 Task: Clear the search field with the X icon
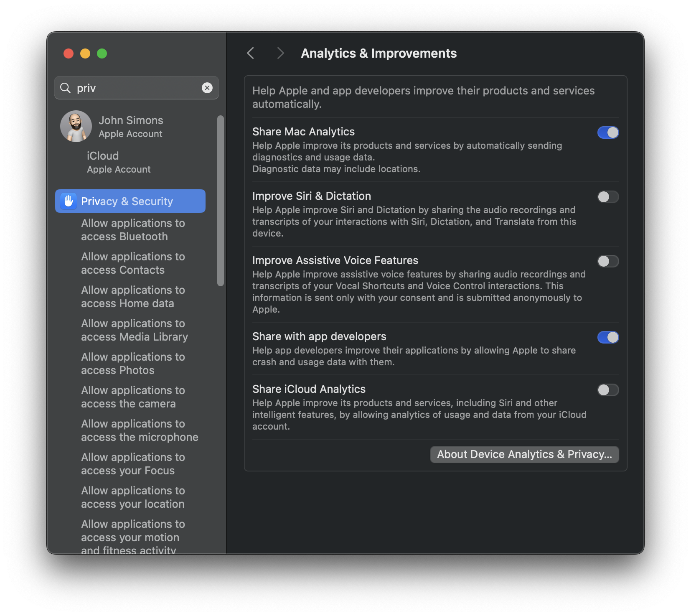[x=207, y=88]
